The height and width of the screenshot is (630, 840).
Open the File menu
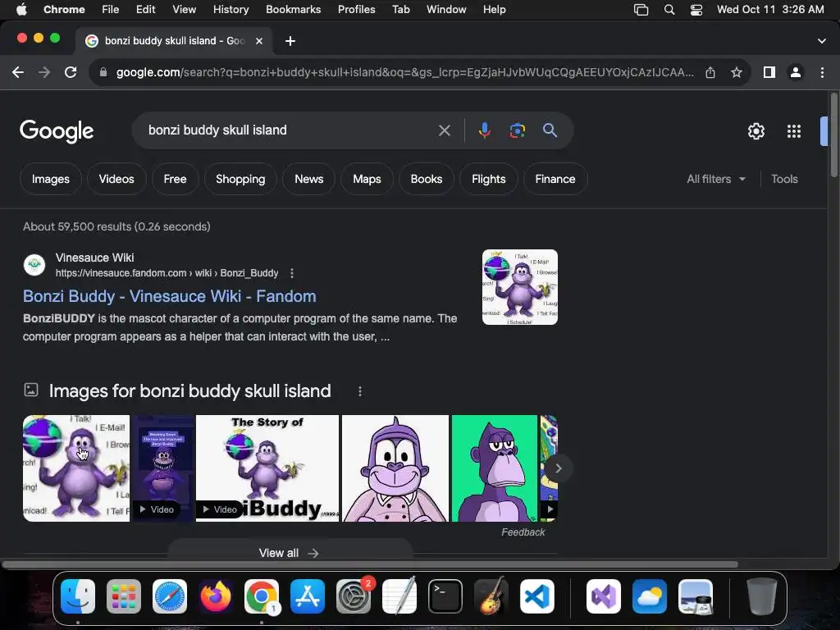(111, 10)
